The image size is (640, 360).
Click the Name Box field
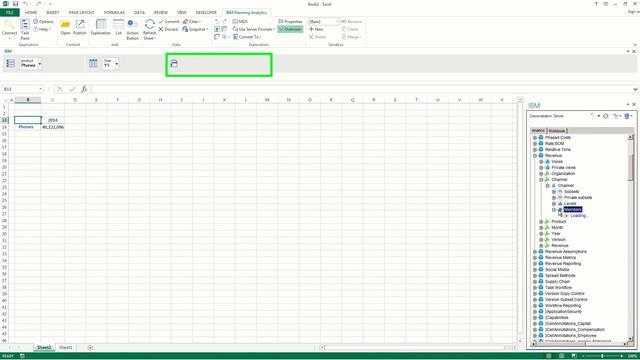(x=23, y=89)
